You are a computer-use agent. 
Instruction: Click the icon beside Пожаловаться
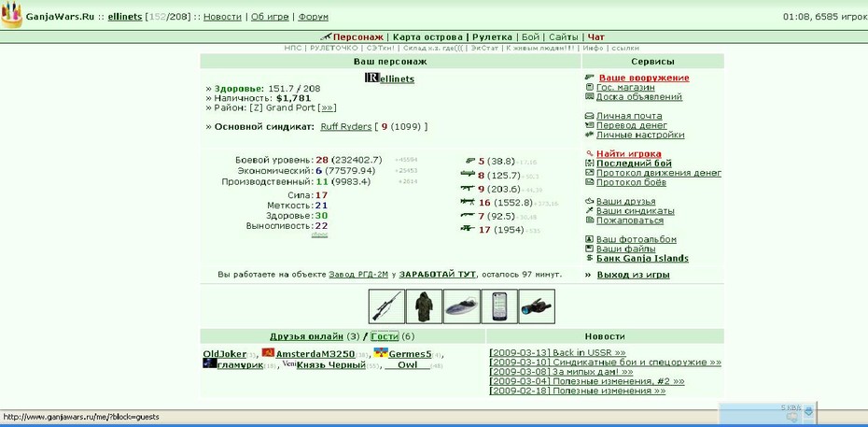[590, 221]
